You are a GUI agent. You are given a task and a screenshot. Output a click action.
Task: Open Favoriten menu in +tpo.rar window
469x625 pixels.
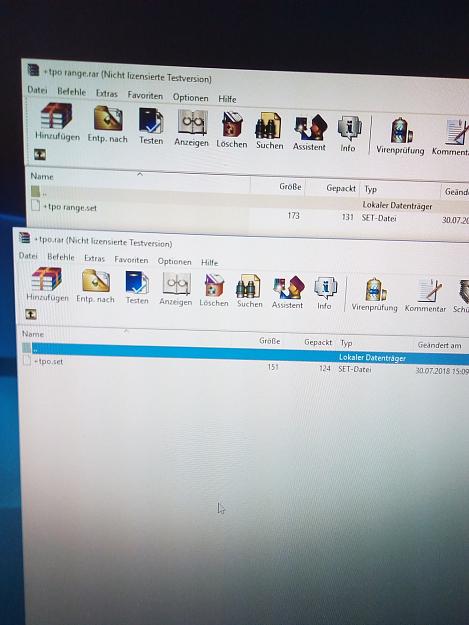131,260
